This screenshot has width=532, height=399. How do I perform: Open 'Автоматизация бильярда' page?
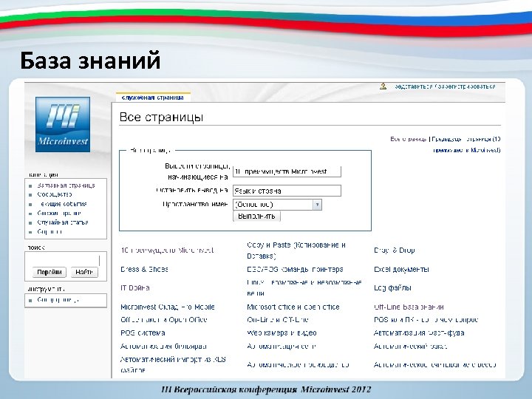tap(163, 347)
